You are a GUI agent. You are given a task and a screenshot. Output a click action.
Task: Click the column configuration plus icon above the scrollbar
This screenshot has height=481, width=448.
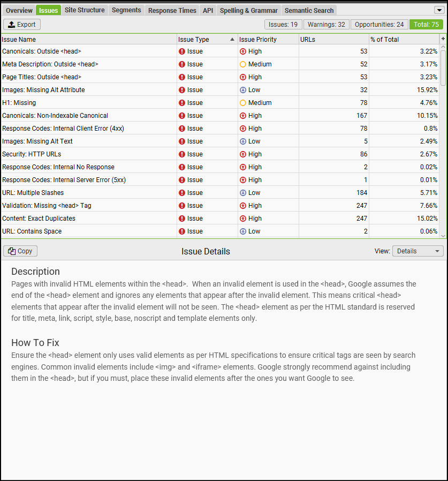443,38
